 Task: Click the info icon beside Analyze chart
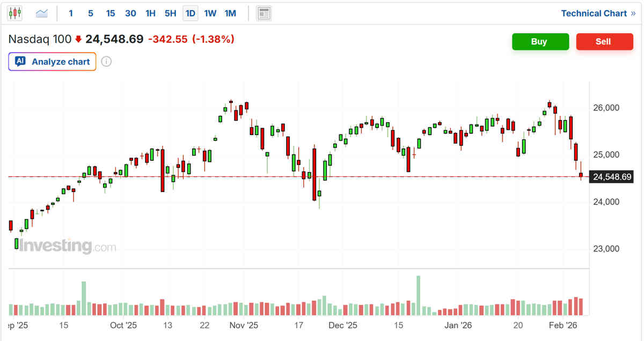click(x=106, y=62)
